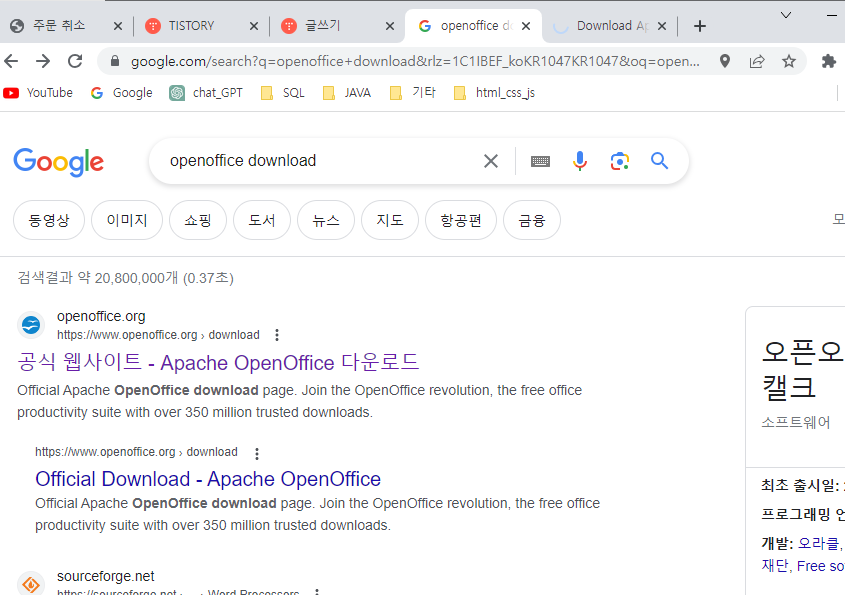Go back with the browser back arrow
The width and height of the screenshot is (845, 595).
tap(11, 61)
